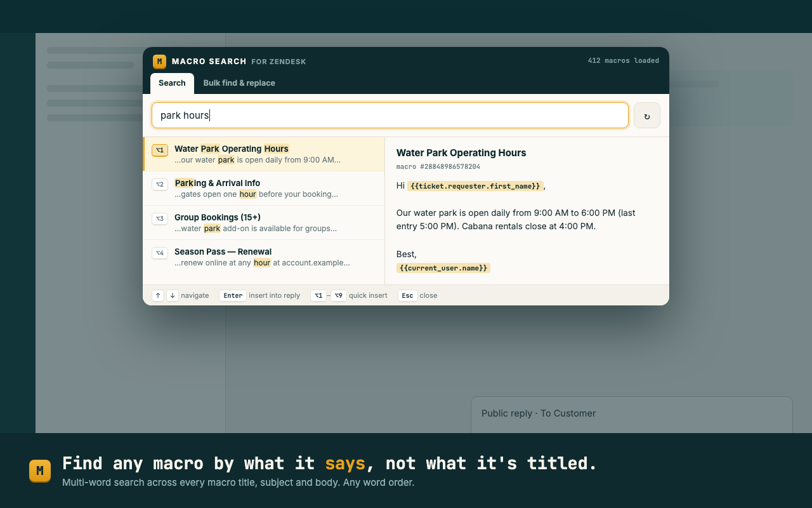Select the Group Bookings (15+) result

point(264,223)
